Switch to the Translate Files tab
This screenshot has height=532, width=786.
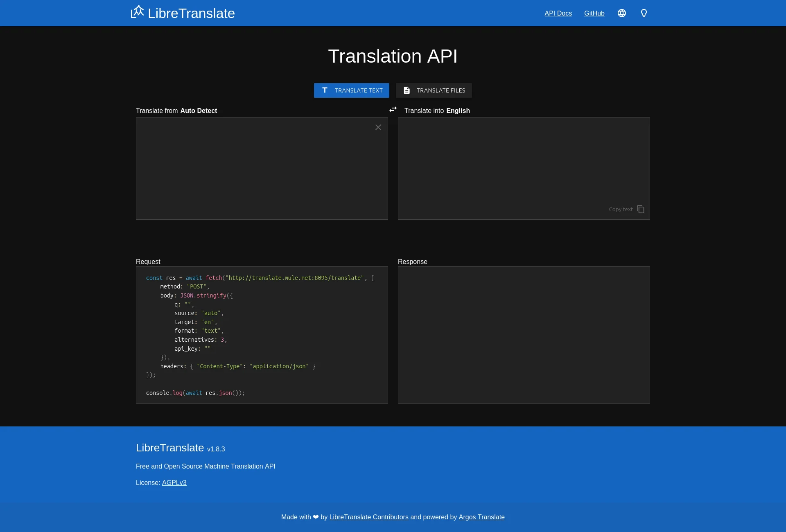point(434,90)
